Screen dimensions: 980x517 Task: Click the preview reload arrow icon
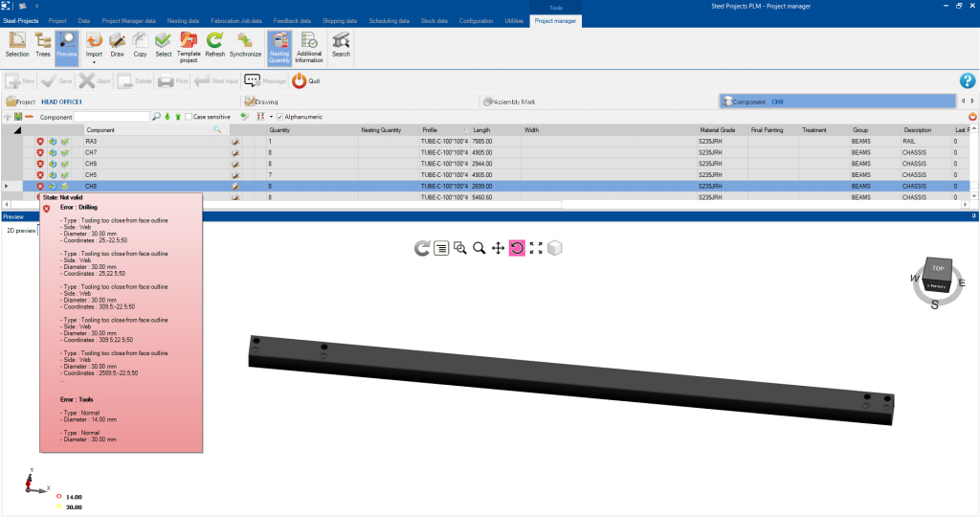[x=422, y=248]
